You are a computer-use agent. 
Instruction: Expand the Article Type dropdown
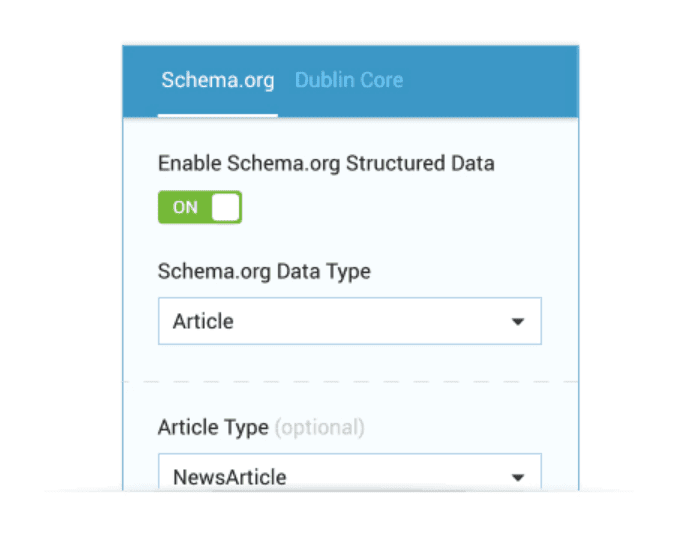(349, 476)
